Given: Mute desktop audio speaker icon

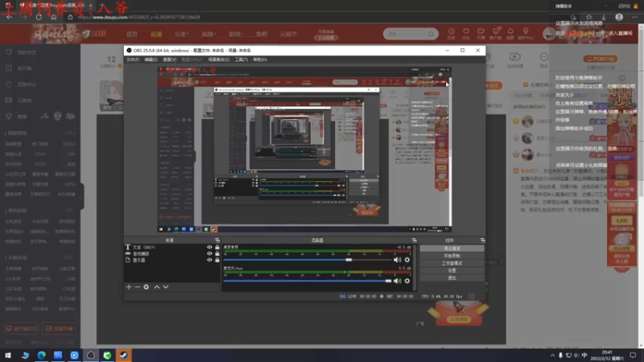Looking at the screenshot, I should pyautogui.click(x=397, y=260).
